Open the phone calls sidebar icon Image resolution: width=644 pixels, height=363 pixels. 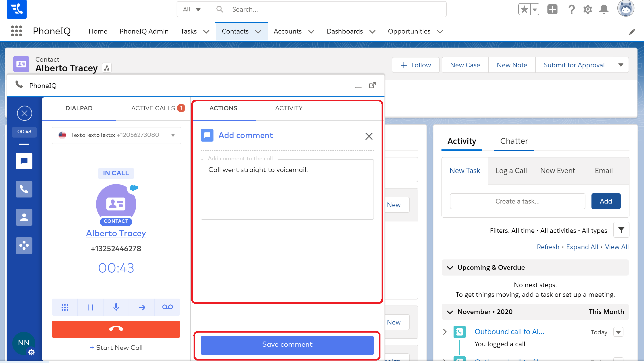[24, 189]
